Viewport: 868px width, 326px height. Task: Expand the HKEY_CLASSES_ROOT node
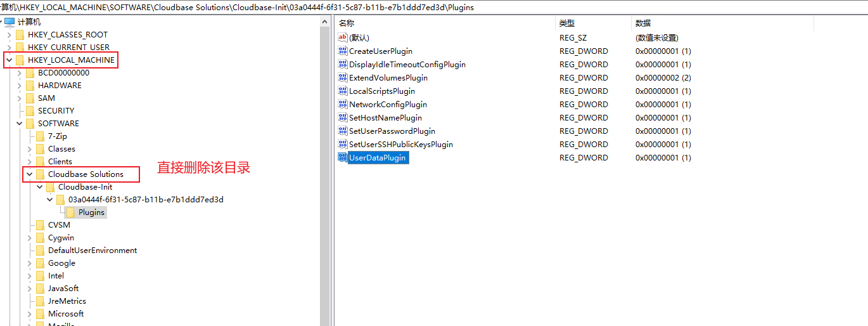tap(9, 35)
